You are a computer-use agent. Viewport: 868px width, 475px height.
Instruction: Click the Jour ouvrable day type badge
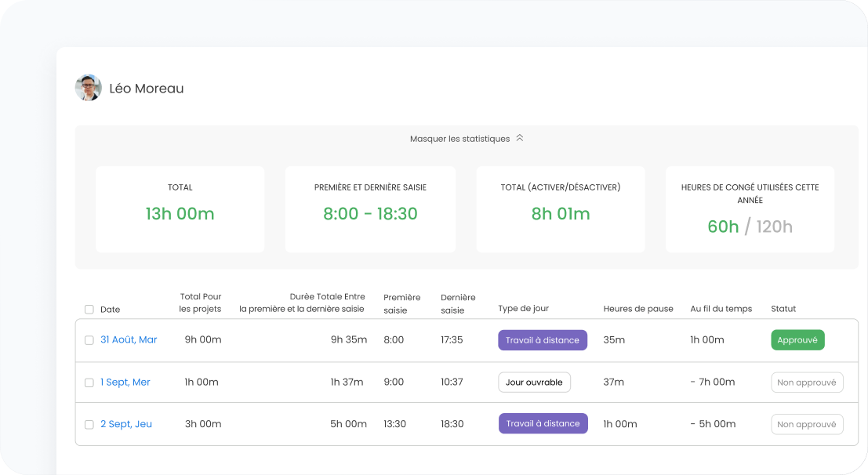click(534, 382)
